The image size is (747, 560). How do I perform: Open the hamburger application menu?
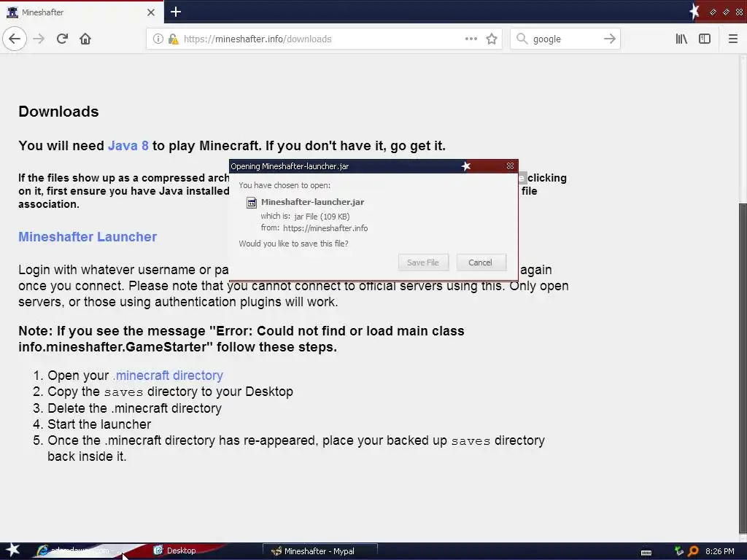tap(732, 39)
